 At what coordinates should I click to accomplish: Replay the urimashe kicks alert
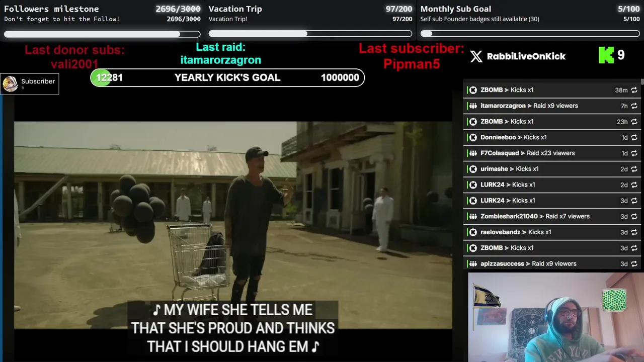tap(634, 169)
